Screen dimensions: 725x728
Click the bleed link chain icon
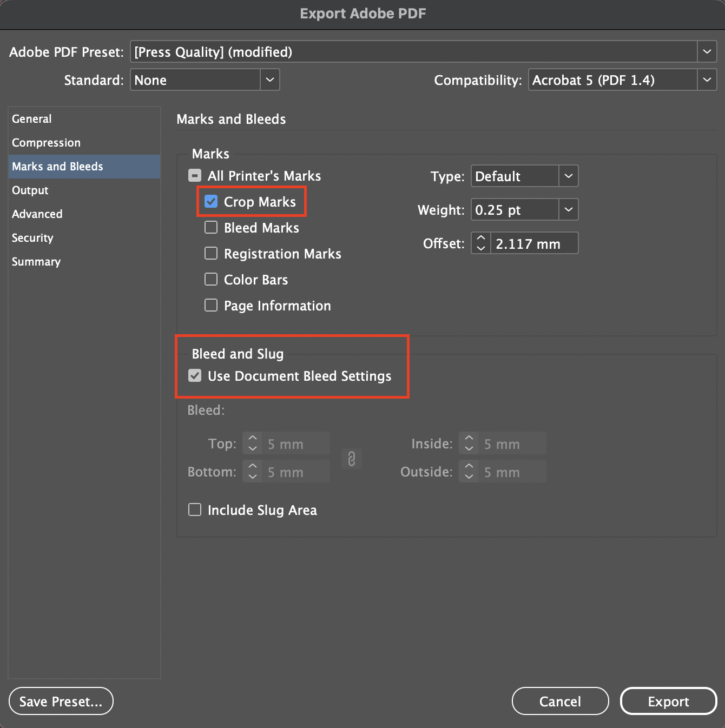[352, 459]
